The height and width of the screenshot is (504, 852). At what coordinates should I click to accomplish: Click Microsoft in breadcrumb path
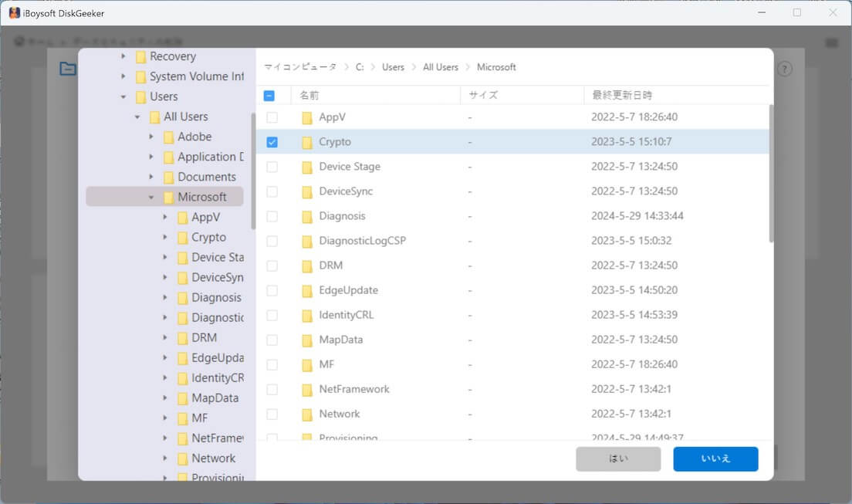coord(496,67)
